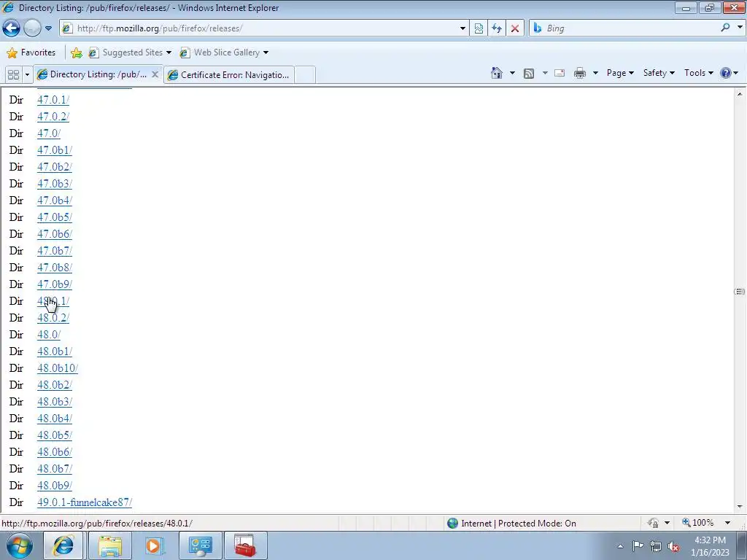The width and height of the screenshot is (747, 560).
Task: Refresh the page with the Refresh icon
Action: tap(497, 28)
